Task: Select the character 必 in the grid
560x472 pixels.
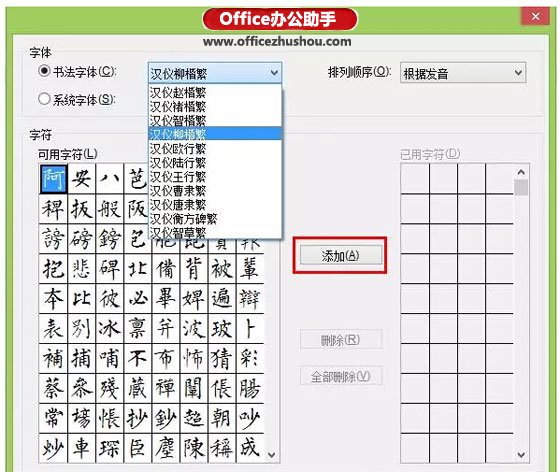Action: pos(138,299)
